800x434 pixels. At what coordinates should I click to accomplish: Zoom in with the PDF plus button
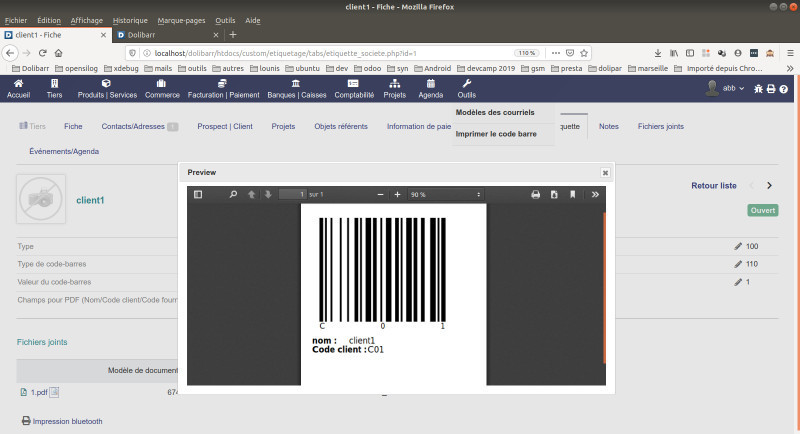[x=397, y=194]
